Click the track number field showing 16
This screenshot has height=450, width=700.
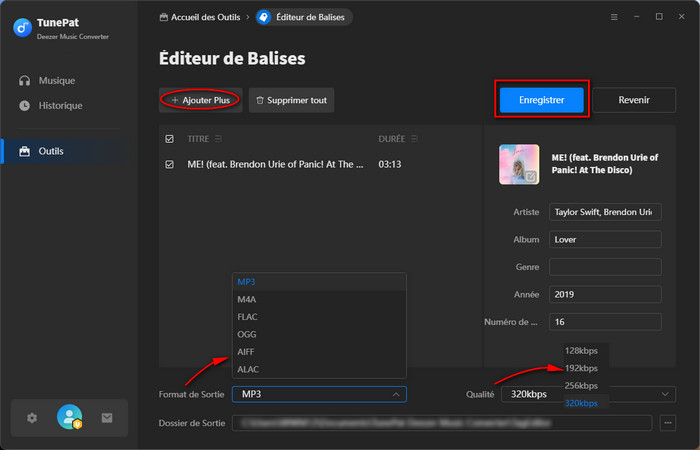[605, 322]
